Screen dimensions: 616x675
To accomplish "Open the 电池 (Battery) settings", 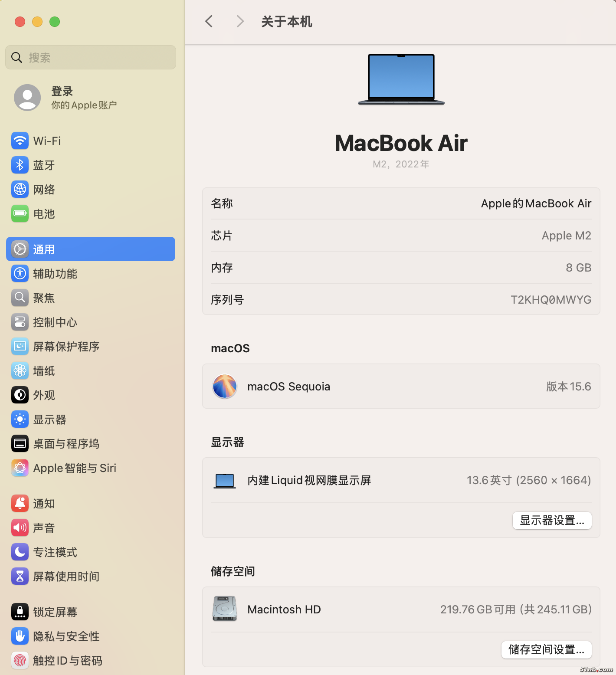I will pyautogui.click(x=91, y=214).
